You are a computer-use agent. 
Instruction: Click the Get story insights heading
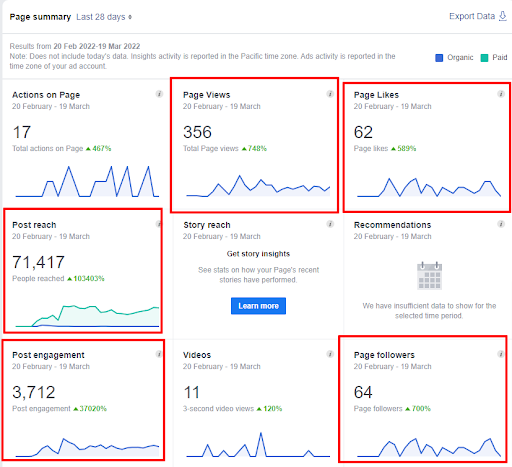tap(258, 254)
